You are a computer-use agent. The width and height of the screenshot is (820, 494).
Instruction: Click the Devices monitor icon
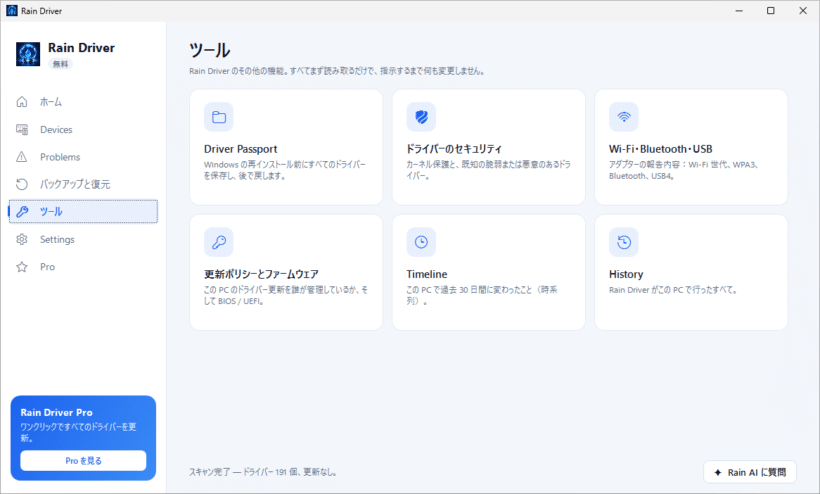[x=21, y=129]
